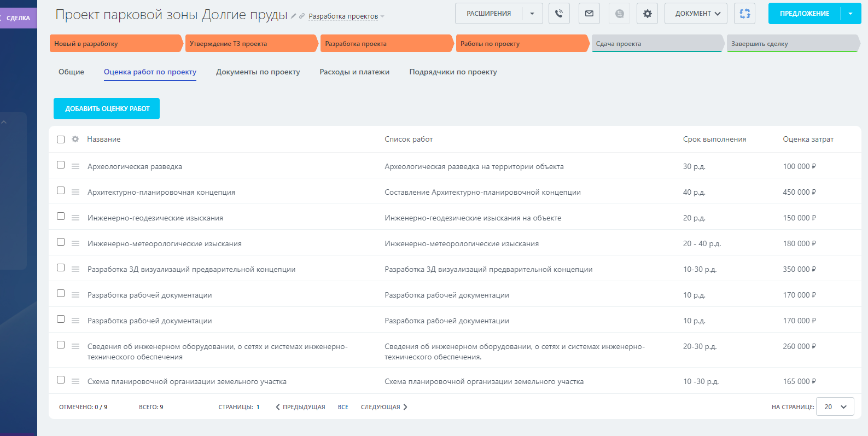This screenshot has width=868, height=436.
Task: Open the Документы по проекту tab
Action: pos(258,72)
